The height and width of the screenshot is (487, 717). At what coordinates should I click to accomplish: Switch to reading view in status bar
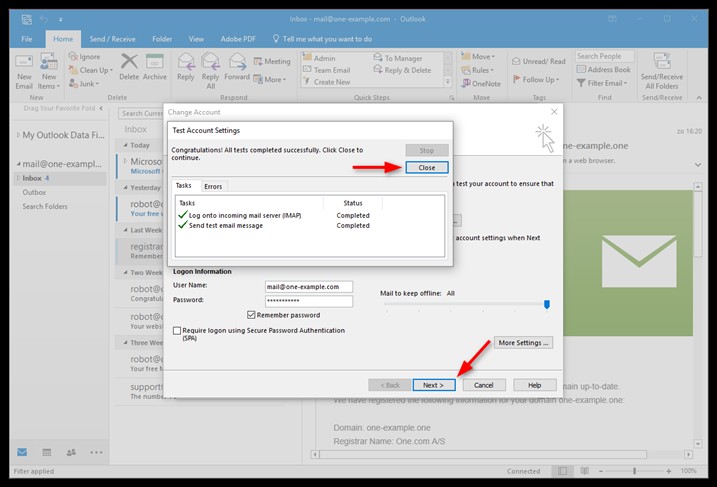[584, 471]
